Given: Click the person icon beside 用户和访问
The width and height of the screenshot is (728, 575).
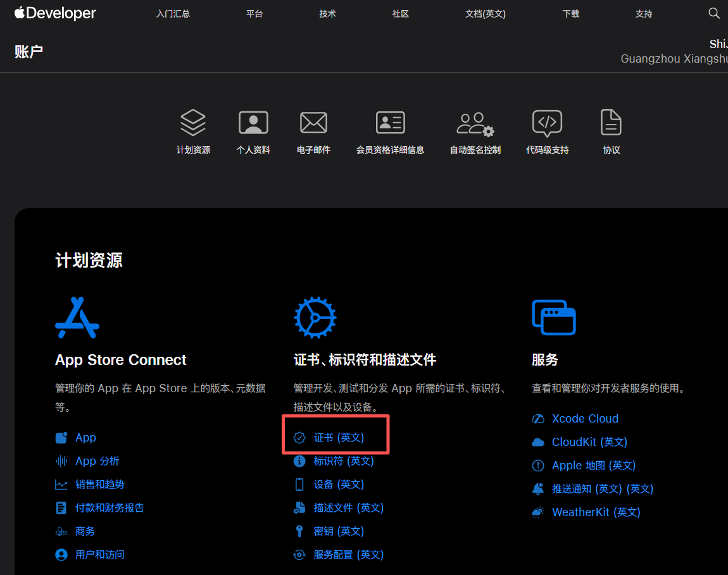Looking at the screenshot, I should click(x=61, y=555).
